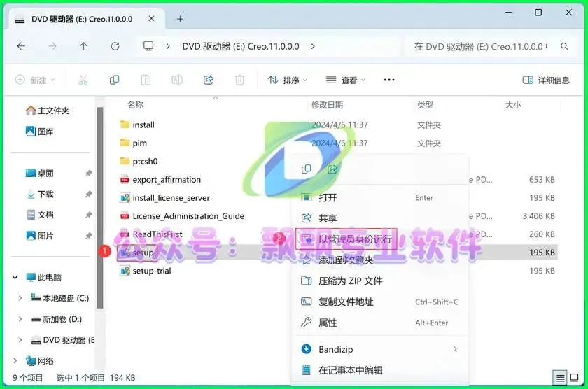
Task: Sort by 修改日期 column header
Action: pos(327,105)
